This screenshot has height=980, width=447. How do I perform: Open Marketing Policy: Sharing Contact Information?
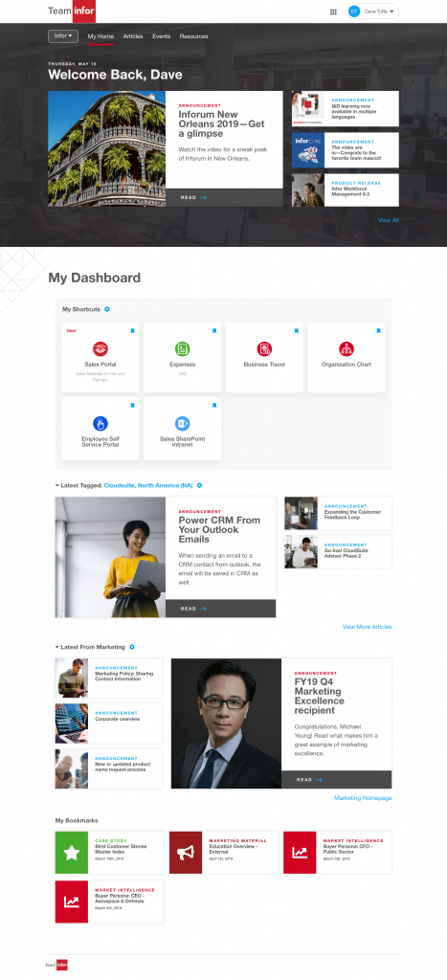109,678
